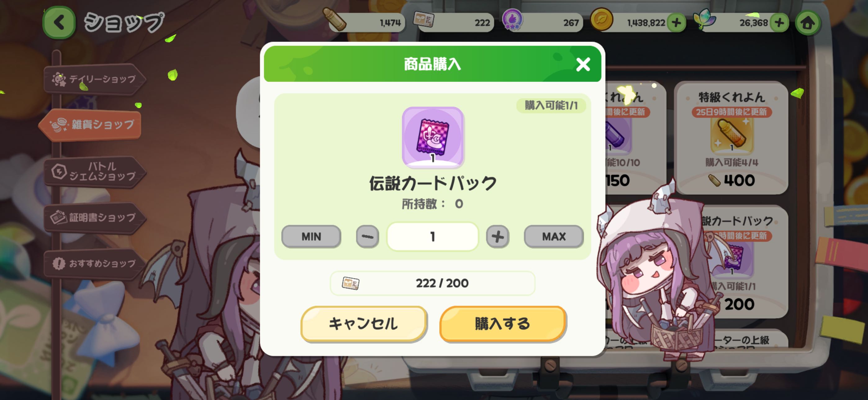Image resolution: width=868 pixels, height=400 pixels.
Task: Decrease purchase quantity with minus
Action: (x=367, y=237)
